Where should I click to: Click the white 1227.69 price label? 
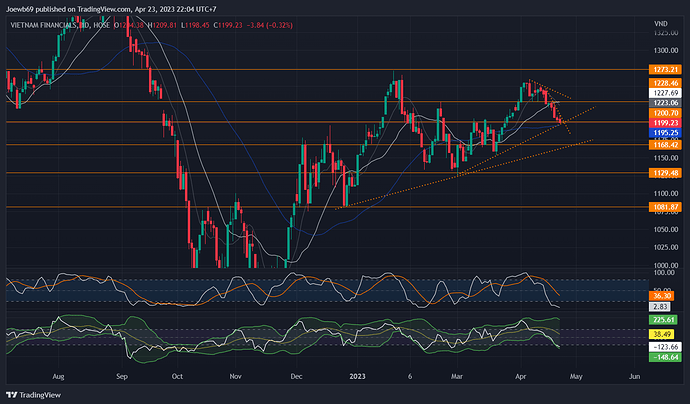tap(665, 93)
